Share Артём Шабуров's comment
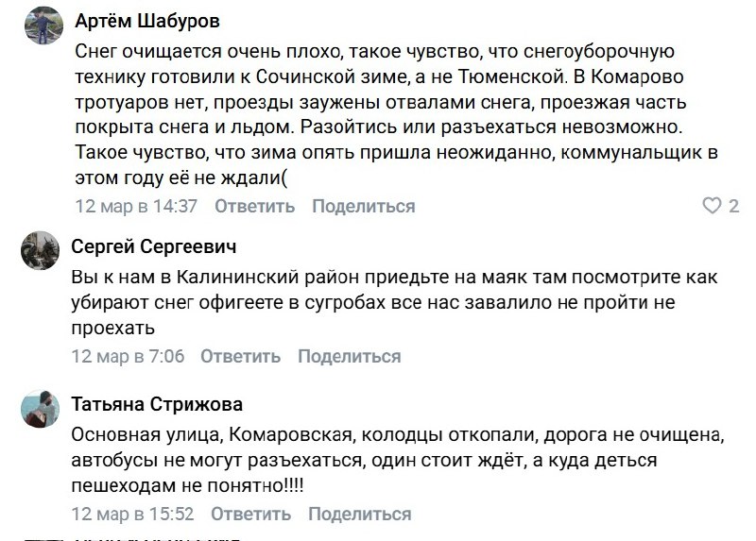The image size is (756, 541). pyautogui.click(x=363, y=206)
